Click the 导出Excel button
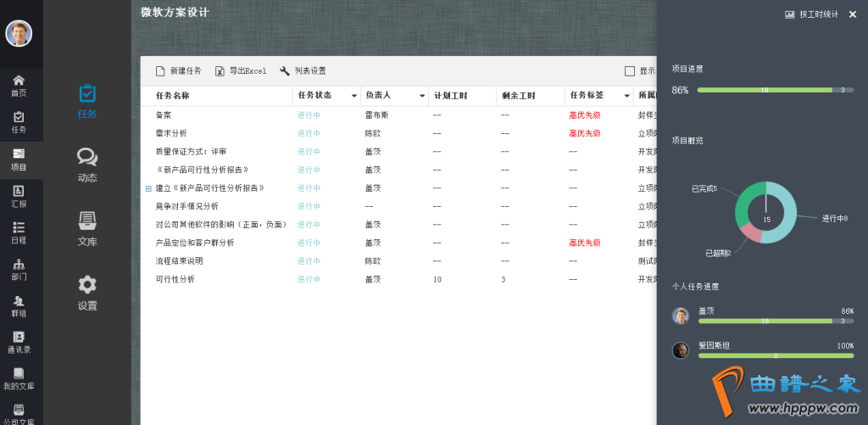 click(241, 71)
